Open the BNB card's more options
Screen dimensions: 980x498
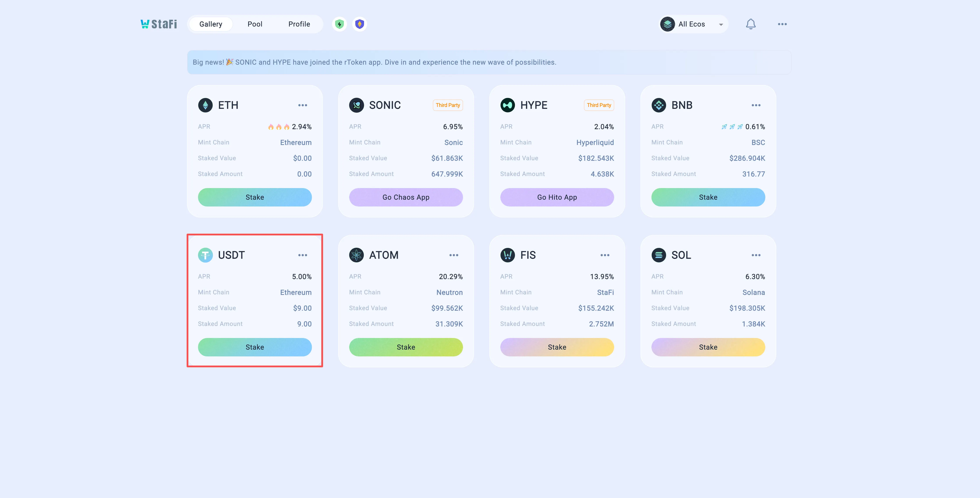[x=756, y=105]
